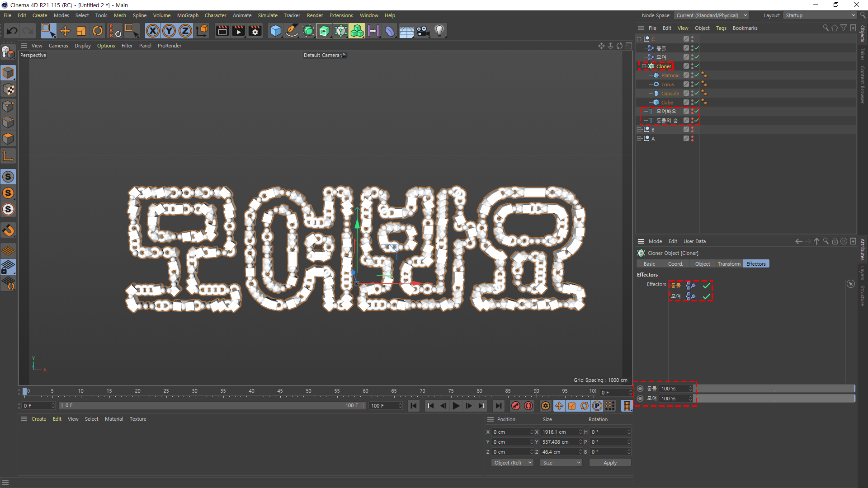Viewport: 868px width, 488px height.
Task: Select the Rotate tool icon
Action: (x=97, y=31)
